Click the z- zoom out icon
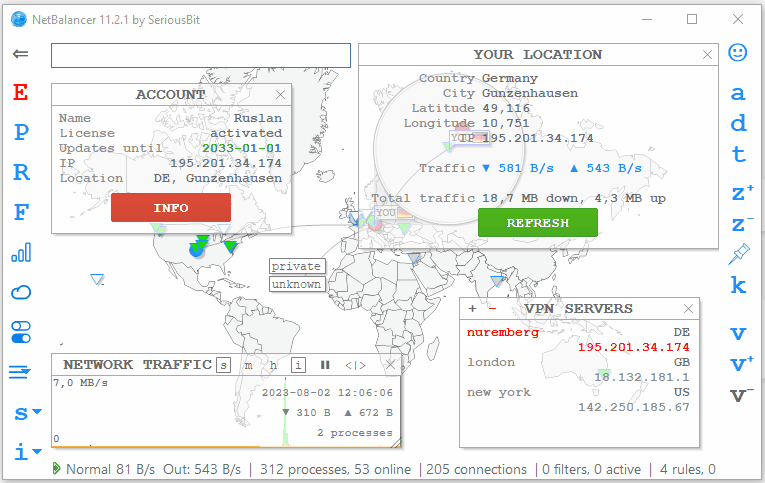This screenshot has width=765, height=483. (742, 224)
